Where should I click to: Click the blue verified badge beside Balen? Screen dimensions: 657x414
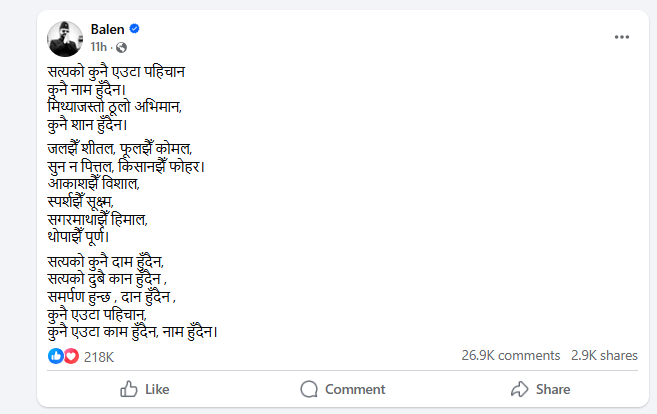[135, 30]
